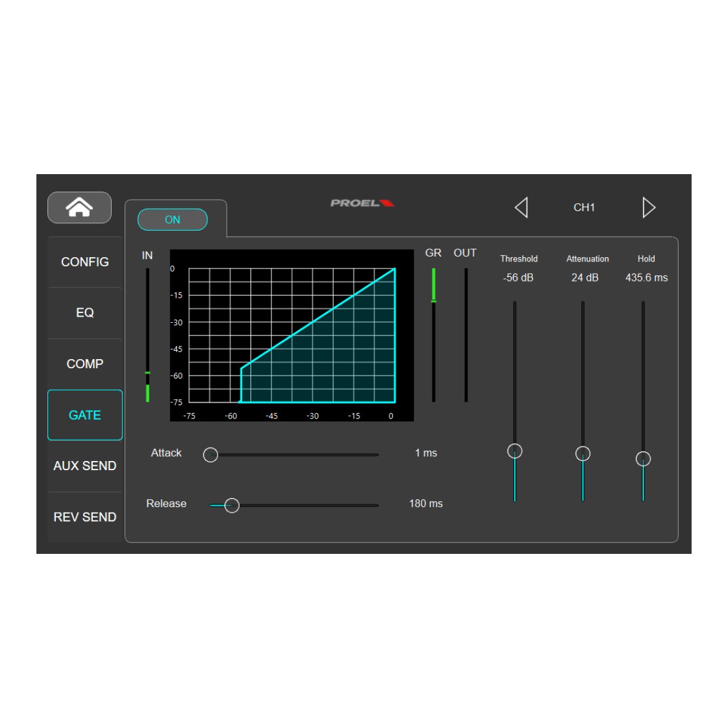The image size is (728, 728).
Task: Click the PROEL logo
Action: (x=362, y=203)
